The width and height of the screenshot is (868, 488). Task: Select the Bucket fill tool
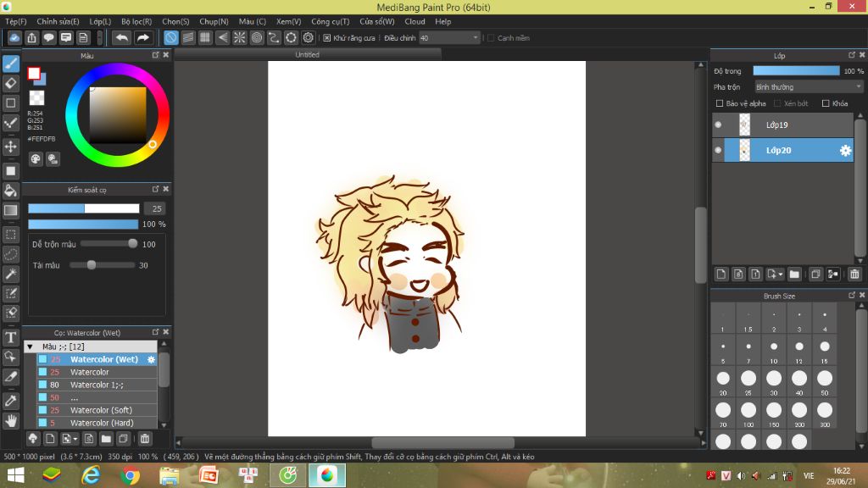(10, 191)
